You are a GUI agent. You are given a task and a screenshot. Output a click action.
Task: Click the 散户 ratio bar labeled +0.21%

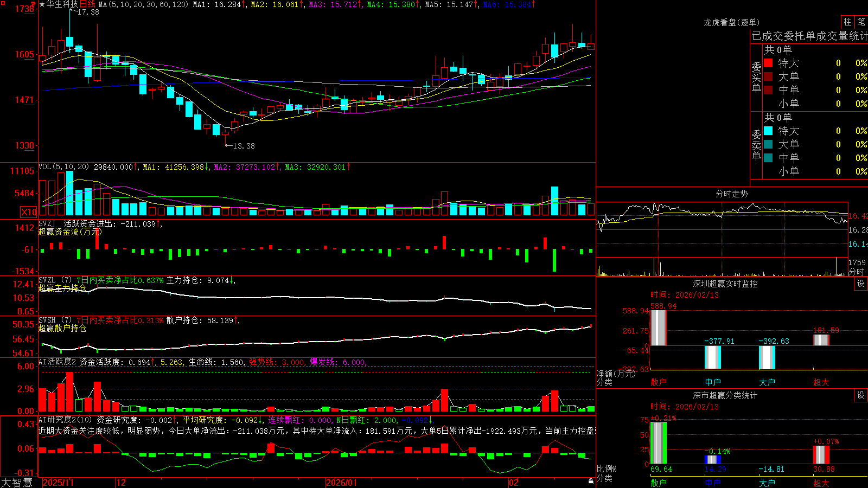point(658,443)
